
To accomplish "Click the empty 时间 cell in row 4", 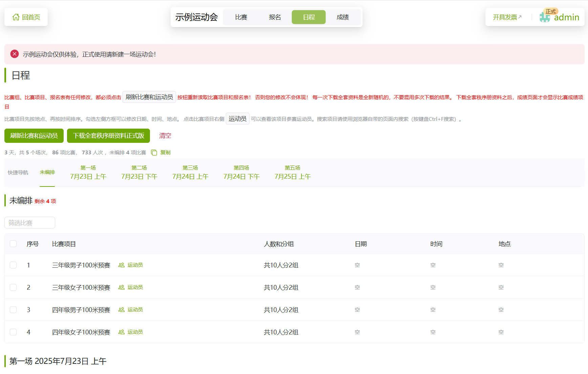I will coord(433,332).
